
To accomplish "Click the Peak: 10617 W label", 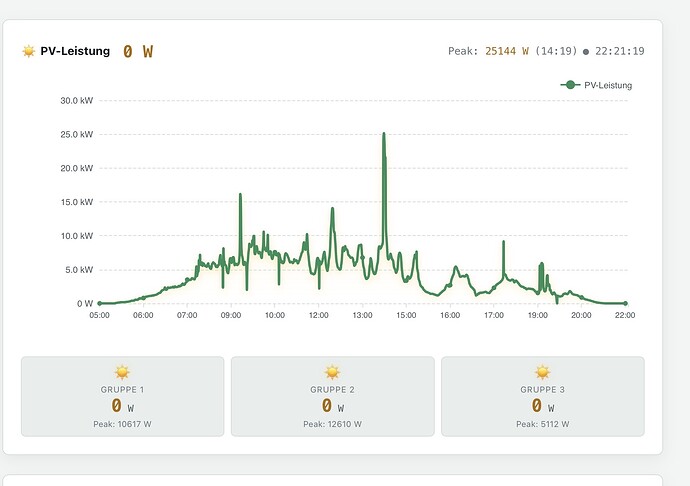I will tap(122, 424).
